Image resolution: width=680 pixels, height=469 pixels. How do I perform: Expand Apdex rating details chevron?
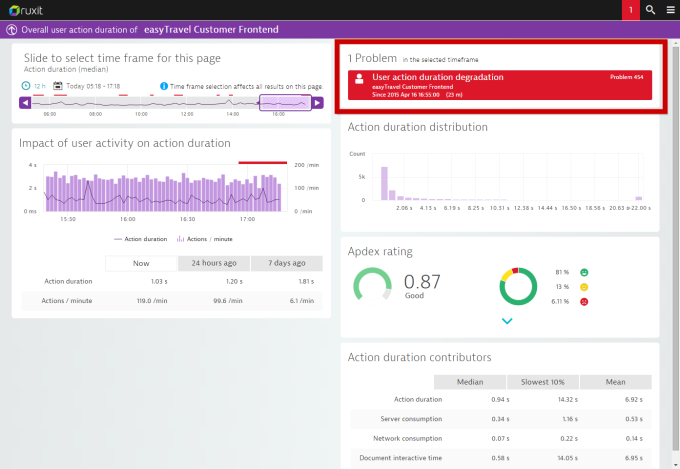(507, 321)
